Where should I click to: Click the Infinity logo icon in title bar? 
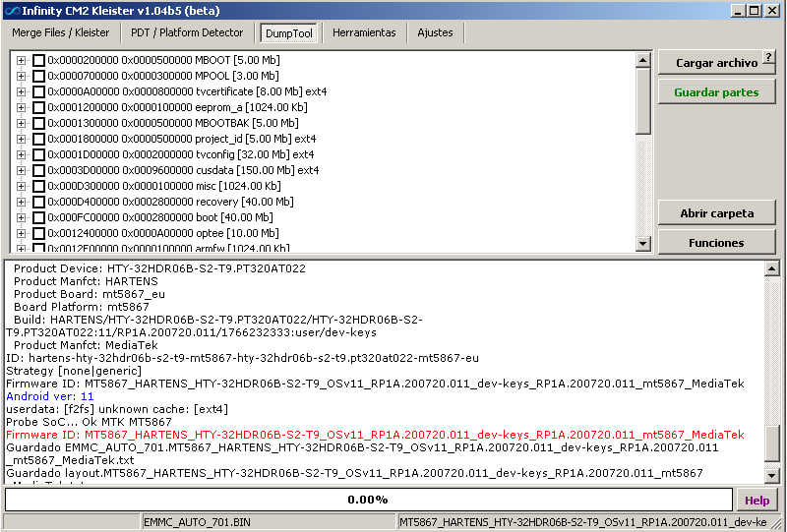(x=11, y=10)
